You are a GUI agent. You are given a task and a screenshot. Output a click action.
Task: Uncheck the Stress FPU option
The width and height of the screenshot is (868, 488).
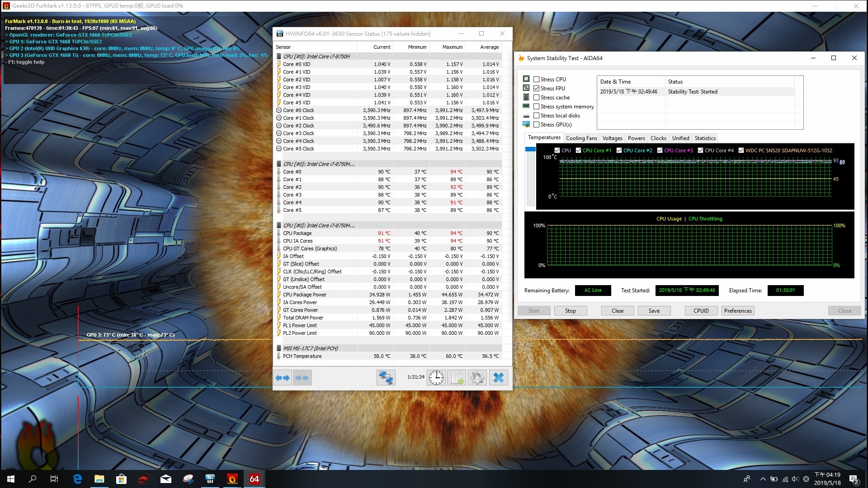tap(537, 89)
